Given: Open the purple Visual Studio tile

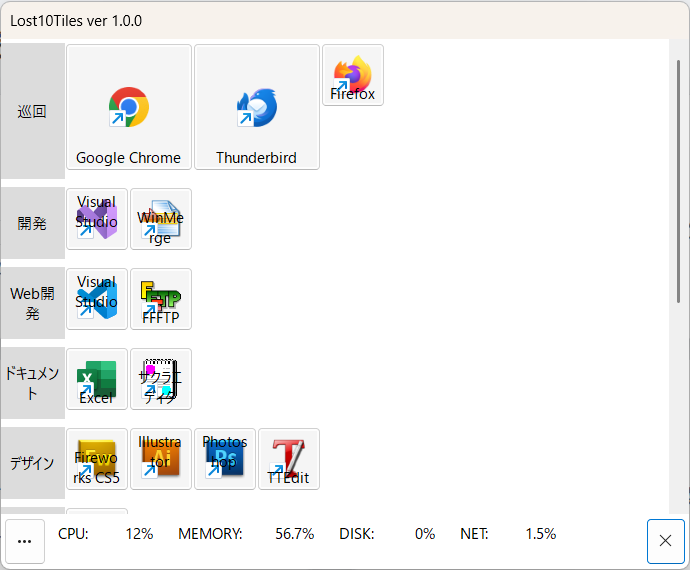Looking at the screenshot, I should click(97, 219).
